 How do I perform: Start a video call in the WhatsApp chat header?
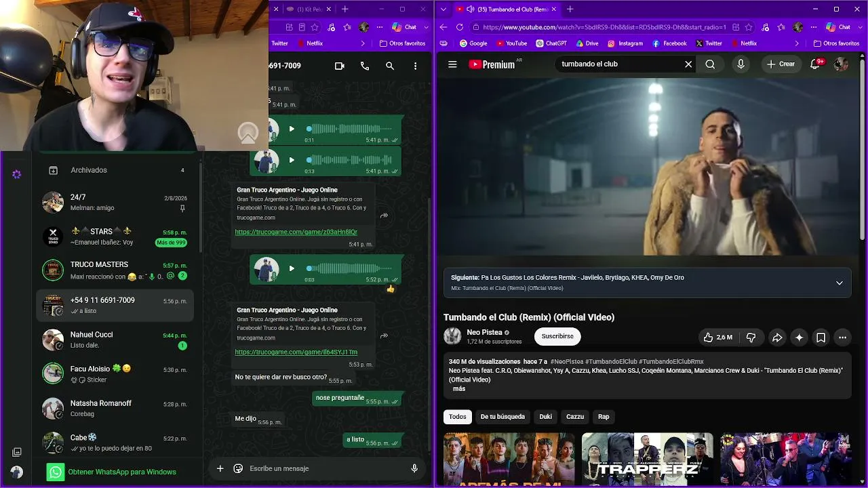(340, 66)
